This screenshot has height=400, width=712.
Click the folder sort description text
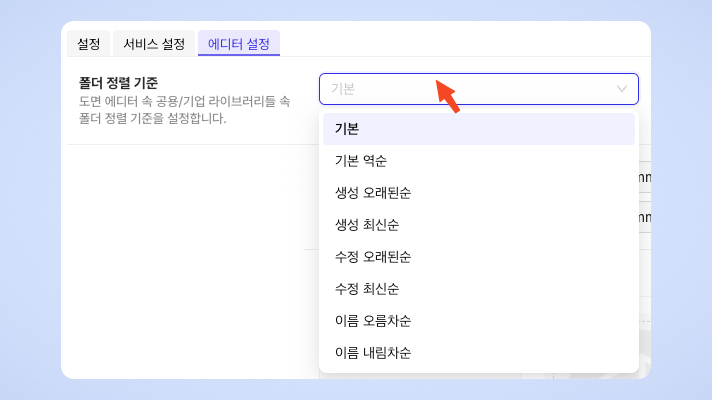184,110
